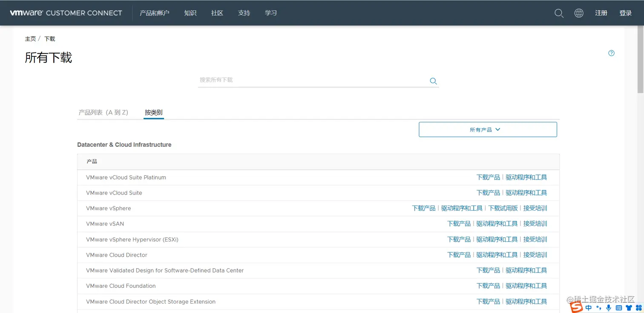Open the Sogou soft keyboard icon
The height and width of the screenshot is (313, 644).
(x=619, y=307)
